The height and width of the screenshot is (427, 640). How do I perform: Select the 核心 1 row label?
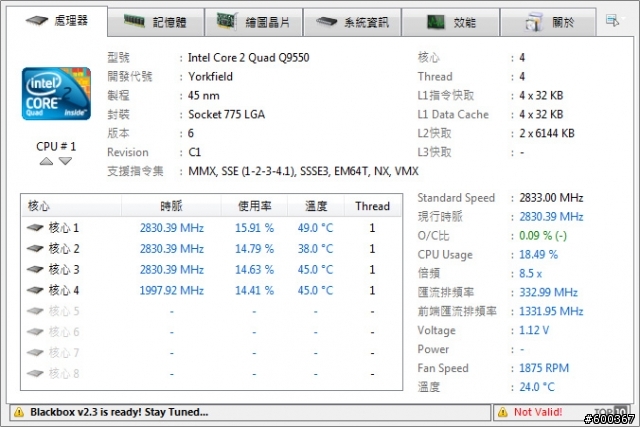[x=64, y=228]
